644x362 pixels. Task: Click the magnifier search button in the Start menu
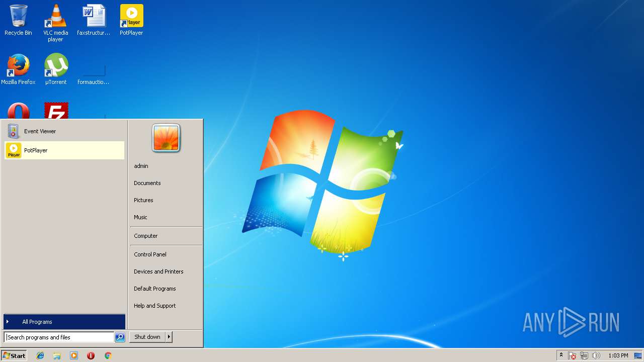tap(120, 337)
